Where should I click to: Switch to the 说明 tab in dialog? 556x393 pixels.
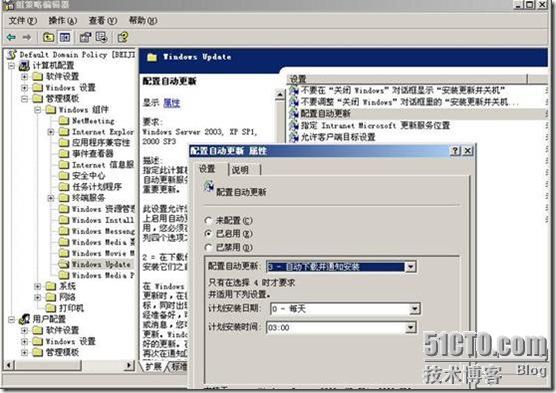244,170
